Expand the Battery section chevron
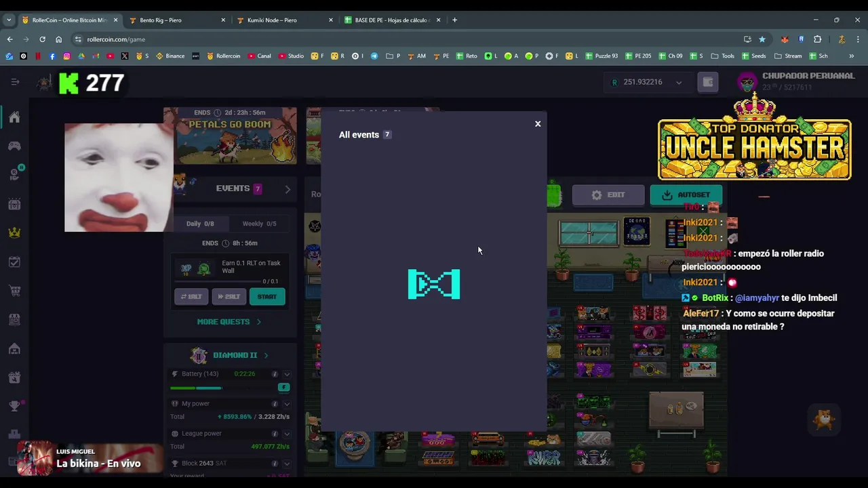868x488 pixels. tap(287, 374)
